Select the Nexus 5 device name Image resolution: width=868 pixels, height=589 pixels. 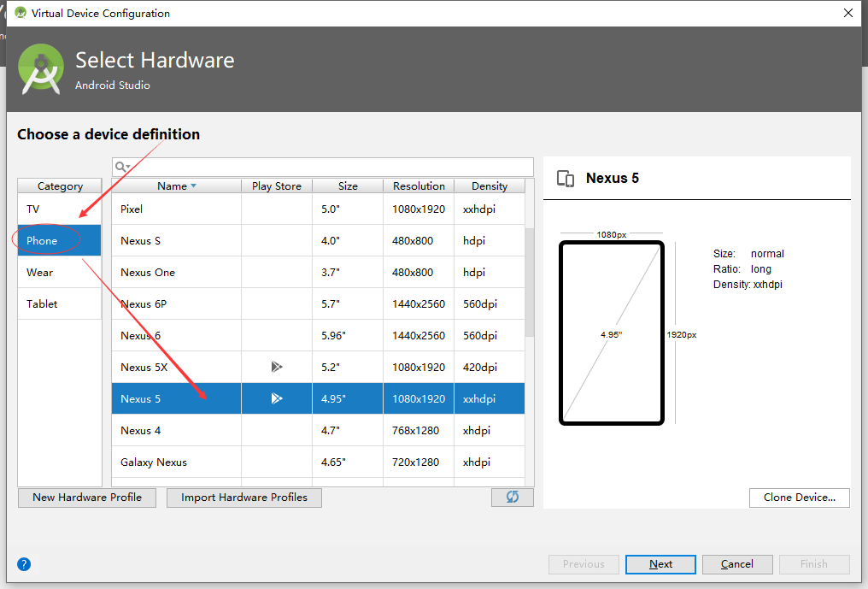click(141, 399)
